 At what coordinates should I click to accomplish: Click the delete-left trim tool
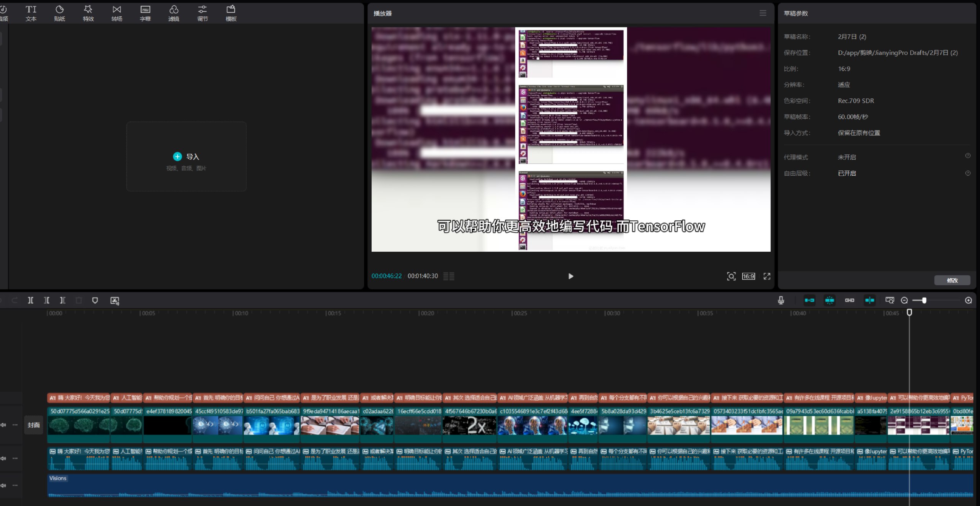coord(46,301)
